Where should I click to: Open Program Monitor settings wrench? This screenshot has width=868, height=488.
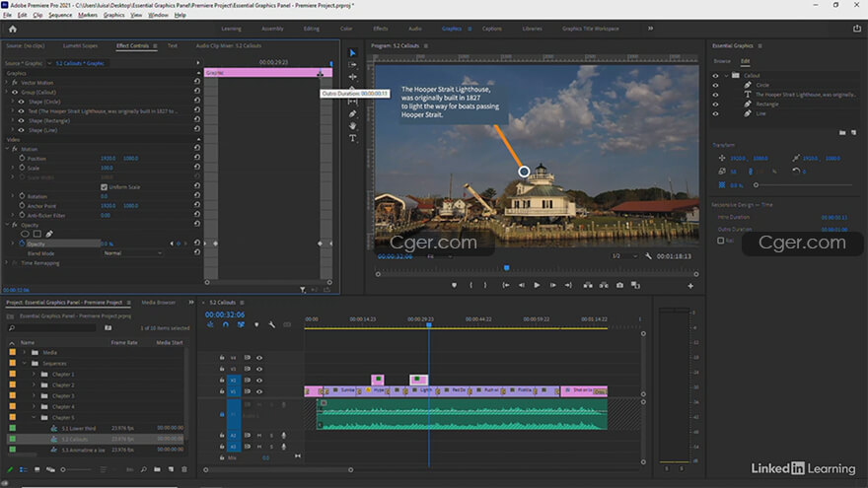[648, 256]
